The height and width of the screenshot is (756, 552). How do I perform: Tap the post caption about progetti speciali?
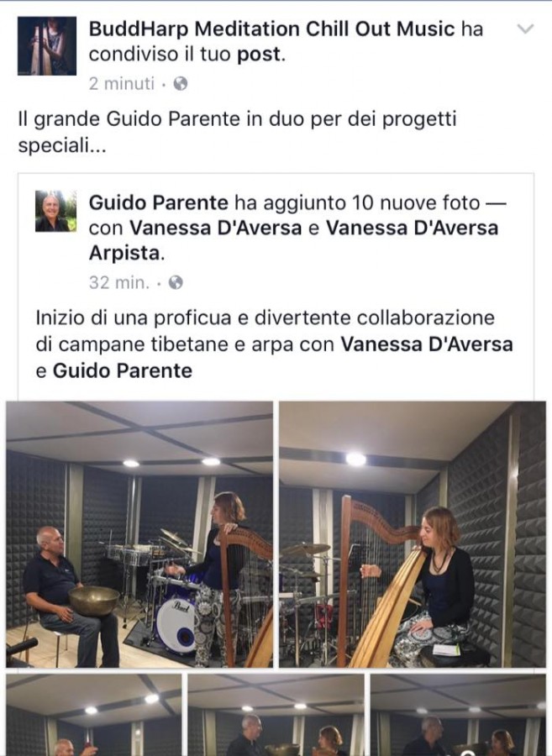(x=237, y=132)
